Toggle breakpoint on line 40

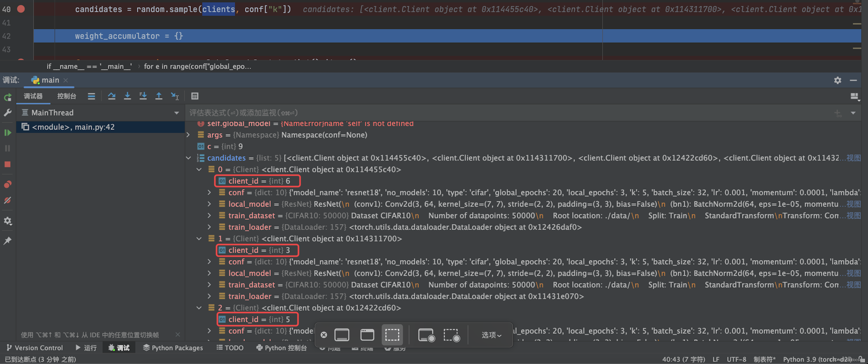(21, 9)
